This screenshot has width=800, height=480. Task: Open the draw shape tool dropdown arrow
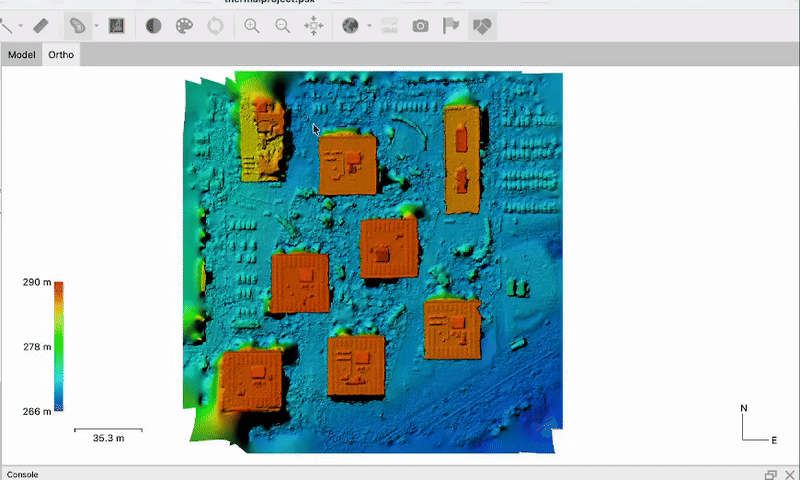(96, 26)
